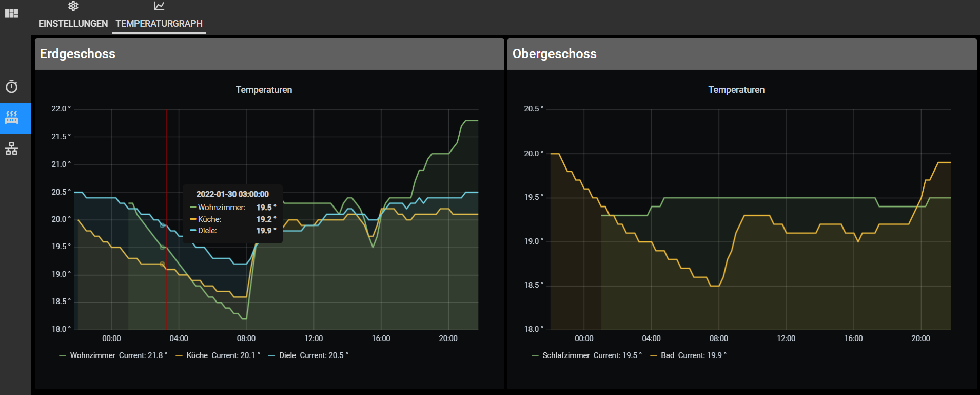
Task: Click the 22.0° y-axis label in Erdgeschoss
Action: point(61,109)
